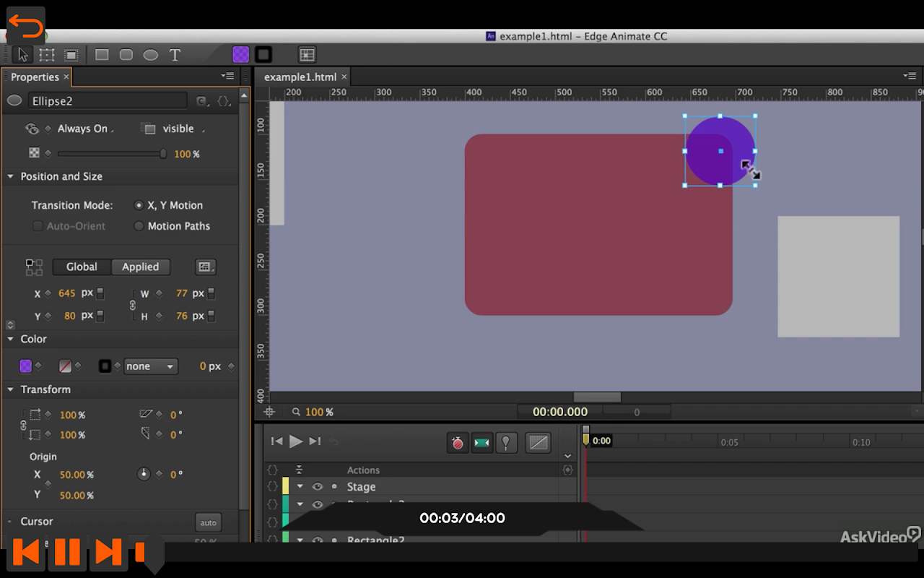Screen dimensions: 924x578
Task: Select the X, Y Motion transition mode
Action: click(139, 205)
